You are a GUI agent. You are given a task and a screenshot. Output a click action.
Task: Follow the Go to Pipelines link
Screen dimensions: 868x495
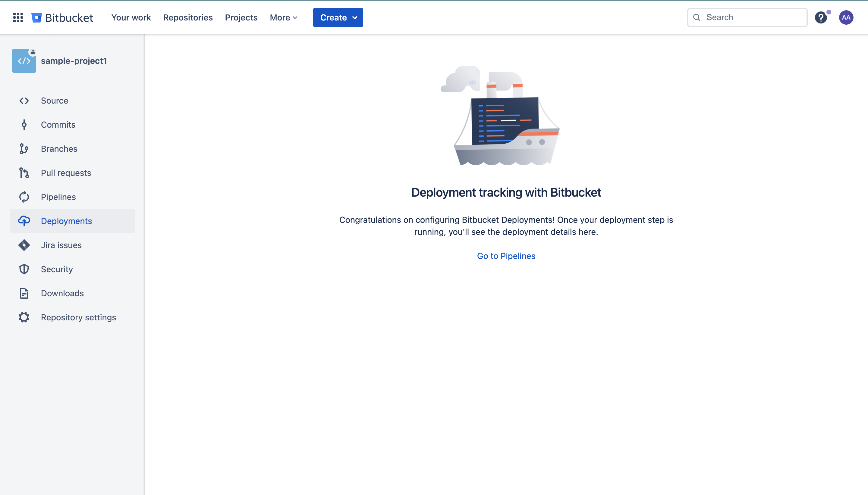point(506,256)
